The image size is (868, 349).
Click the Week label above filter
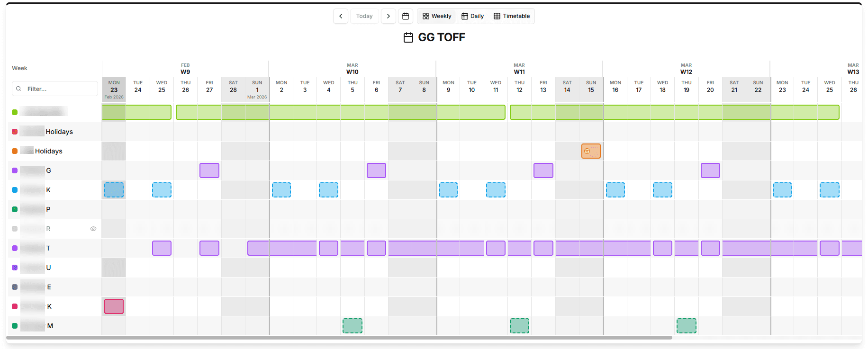coord(19,68)
